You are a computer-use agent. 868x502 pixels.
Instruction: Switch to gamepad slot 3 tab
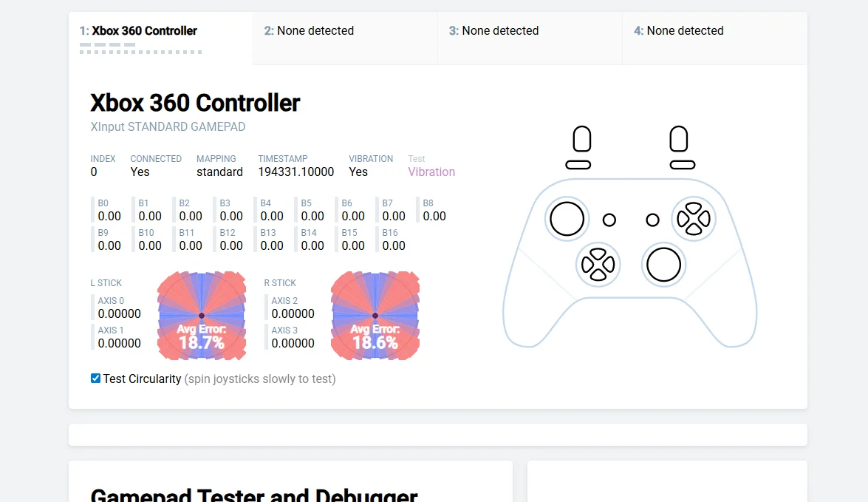coord(530,38)
